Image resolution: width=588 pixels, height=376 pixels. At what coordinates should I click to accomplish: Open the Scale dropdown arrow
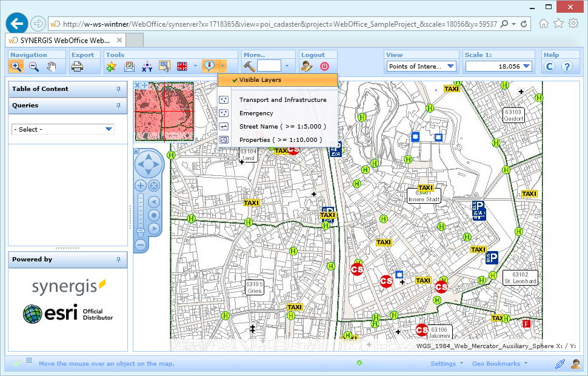[x=527, y=65]
